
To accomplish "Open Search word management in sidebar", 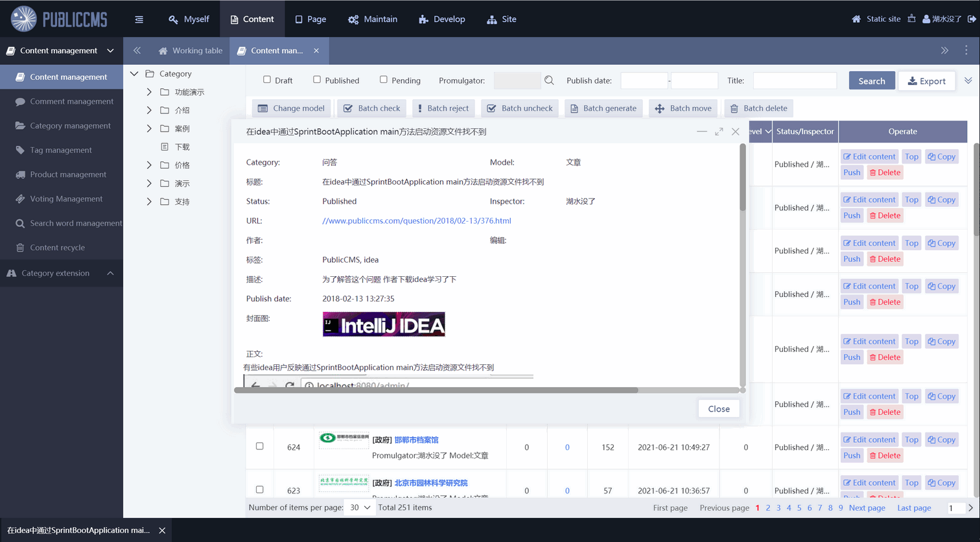I will (62, 223).
